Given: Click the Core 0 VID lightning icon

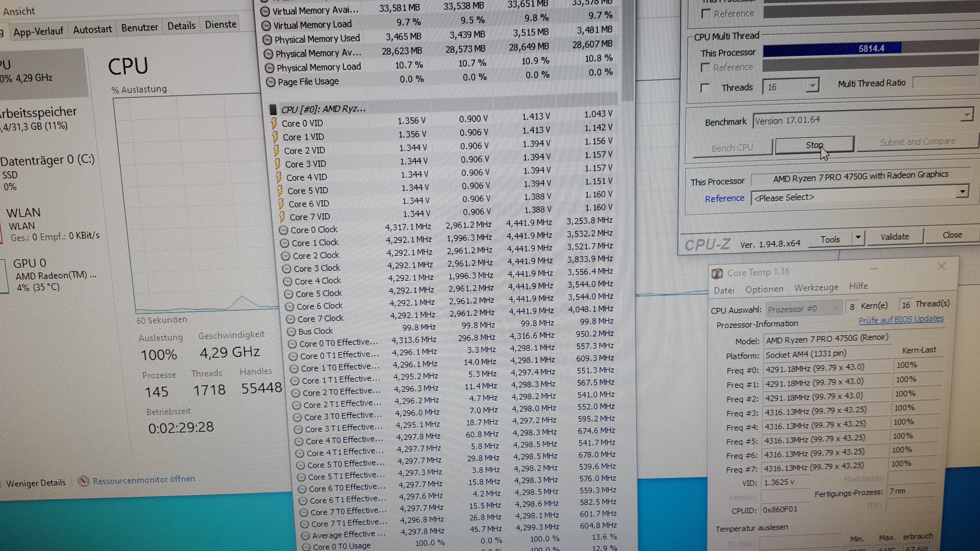Looking at the screenshot, I should click(x=274, y=123).
